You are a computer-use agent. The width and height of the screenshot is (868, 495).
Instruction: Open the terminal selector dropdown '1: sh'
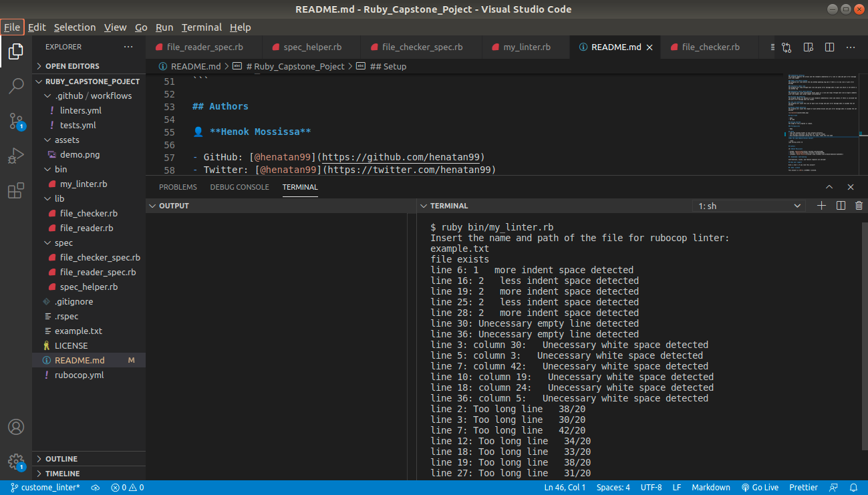point(749,206)
